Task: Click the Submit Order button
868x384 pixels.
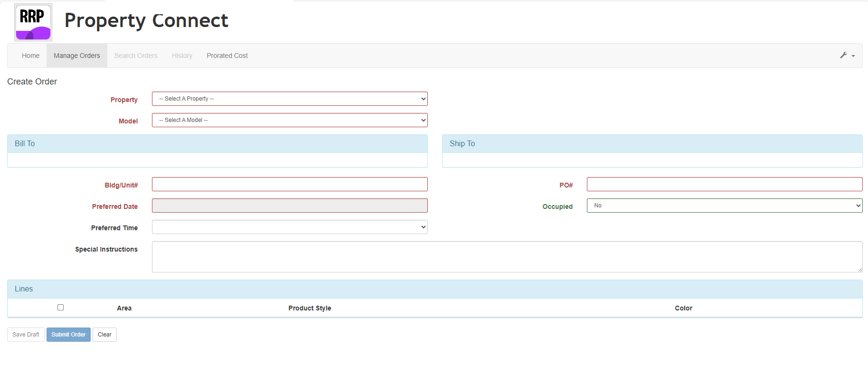Action: [68, 335]
